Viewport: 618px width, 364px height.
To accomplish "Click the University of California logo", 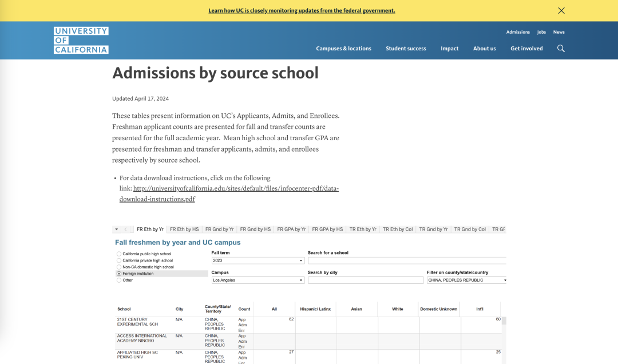I will [x=81, y=40].
